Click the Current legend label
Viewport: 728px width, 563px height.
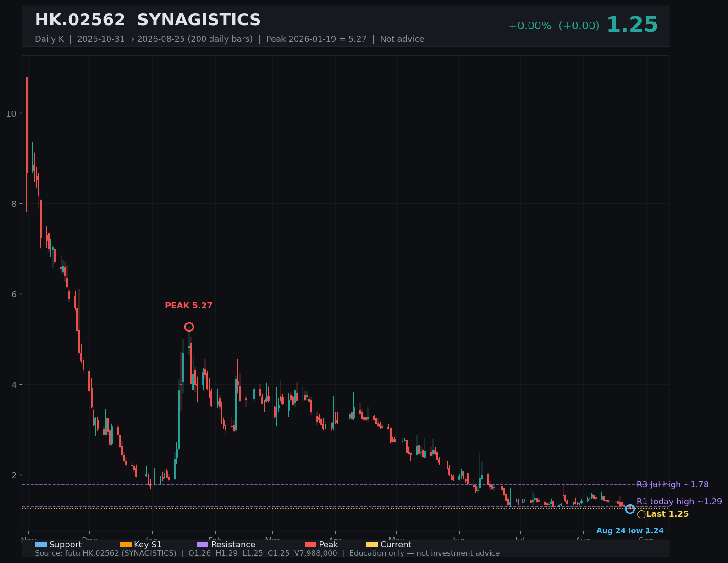(396, 545)
